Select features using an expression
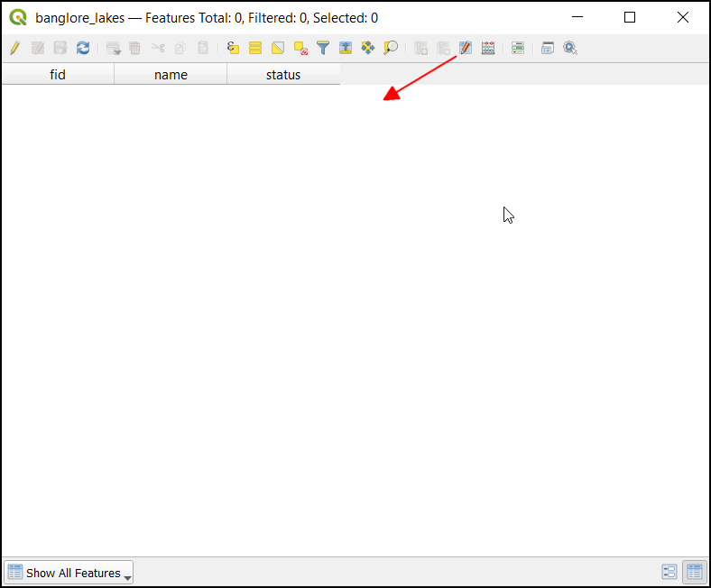This screenshot has height=588, width=711. [233, 48]
